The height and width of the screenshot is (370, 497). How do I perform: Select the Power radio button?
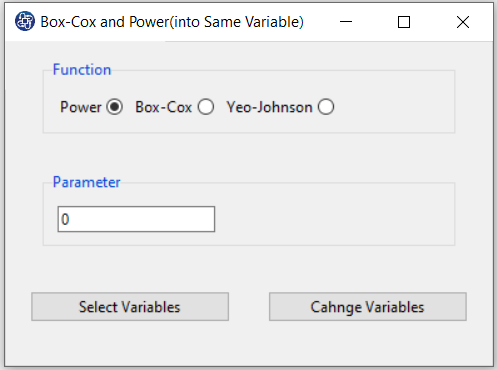click(115, 107)
